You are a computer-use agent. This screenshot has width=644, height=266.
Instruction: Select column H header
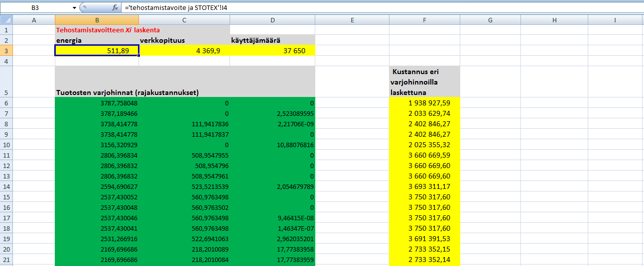click(x=554, y=20)
